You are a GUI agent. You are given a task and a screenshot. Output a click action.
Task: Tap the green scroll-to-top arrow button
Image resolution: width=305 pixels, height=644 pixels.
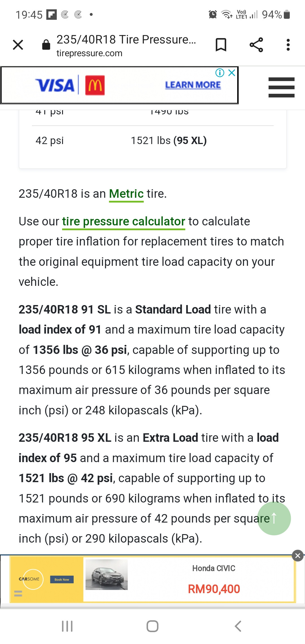click(274, 518)
